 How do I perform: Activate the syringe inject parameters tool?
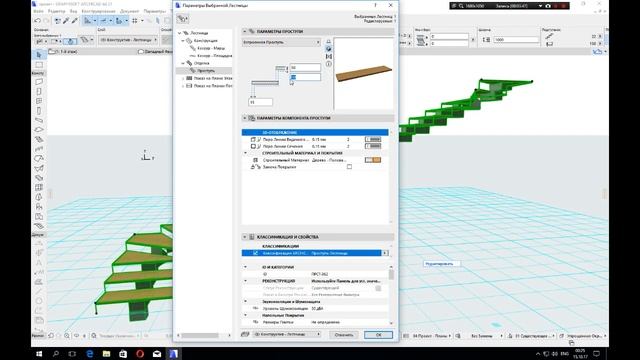coord(74,20)
